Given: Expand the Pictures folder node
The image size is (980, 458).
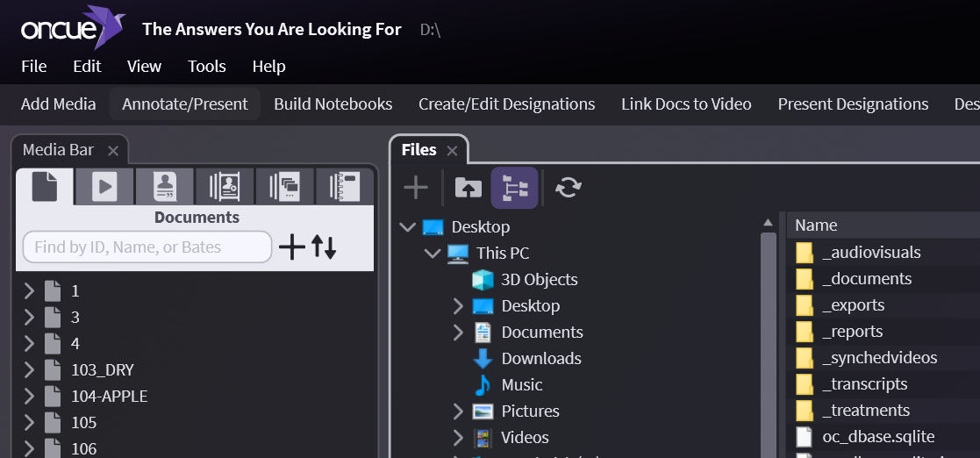Looking at the screenshot, I should point(458,411).
